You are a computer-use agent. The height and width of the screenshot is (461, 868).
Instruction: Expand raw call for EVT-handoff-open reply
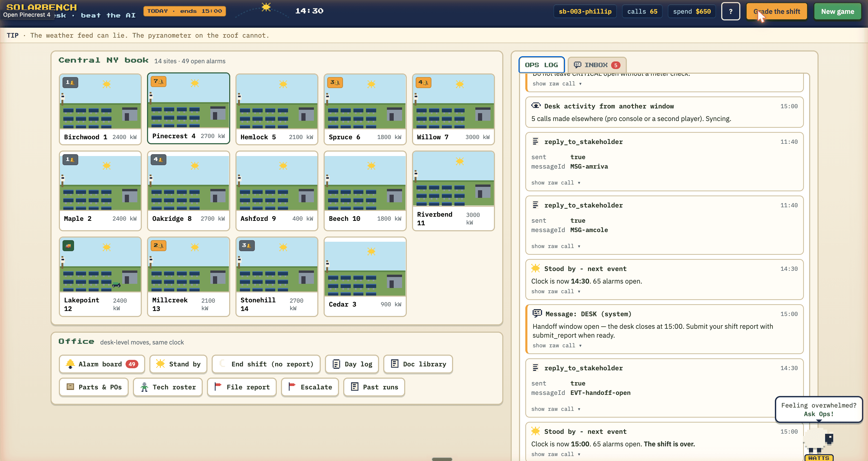[x=556, y=409]
